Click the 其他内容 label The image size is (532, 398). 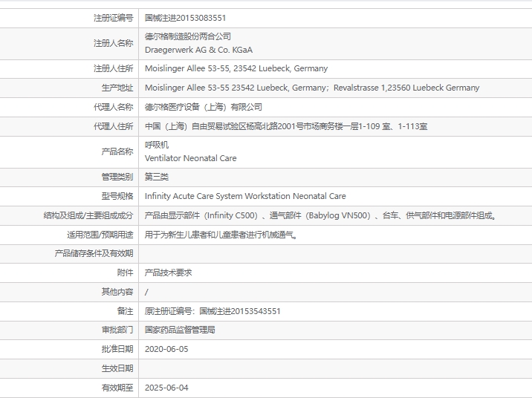pyautogui.click(x=117, y=293)
